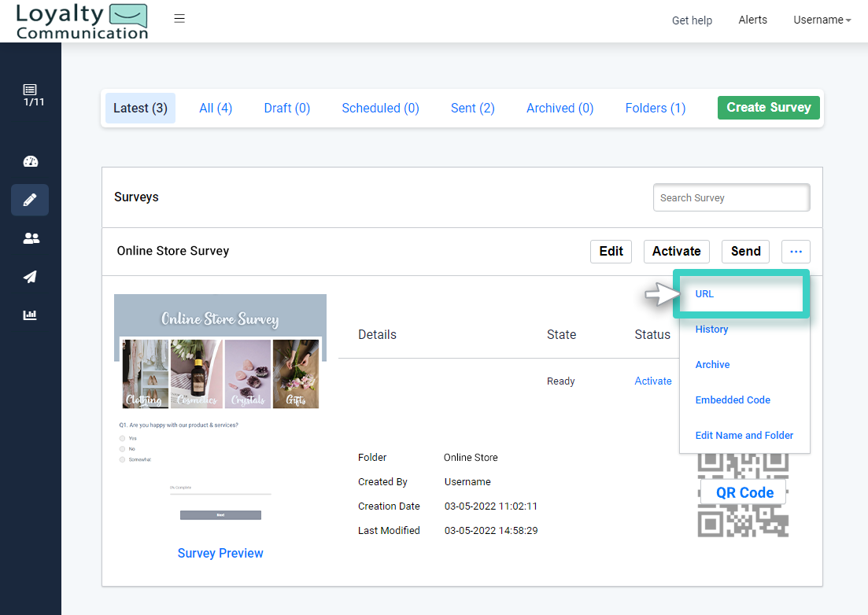Choose Embedded Code from the options menu
Image resolution: width=868 pixels, height=615 pixels.
coord(733,400)
